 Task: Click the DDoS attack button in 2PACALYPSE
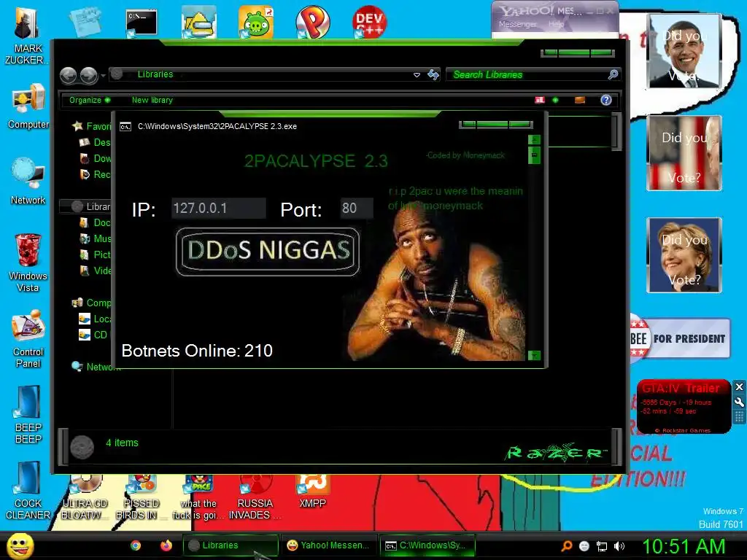pos(267,252)
